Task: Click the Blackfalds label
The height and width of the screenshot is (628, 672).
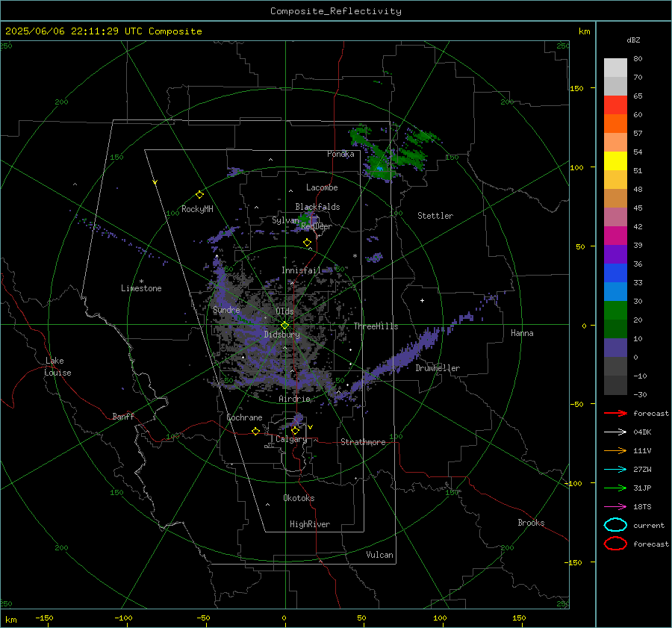Action: pos(317,207)
